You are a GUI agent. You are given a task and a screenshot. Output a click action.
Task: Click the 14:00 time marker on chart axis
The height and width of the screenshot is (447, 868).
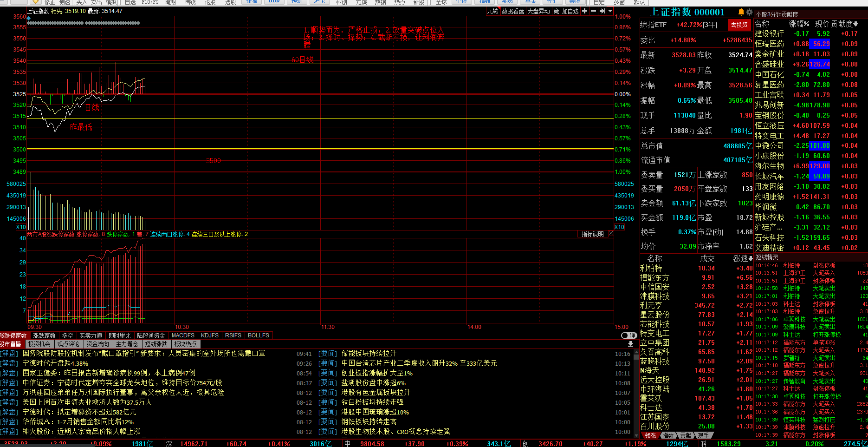tap(474, 327)
